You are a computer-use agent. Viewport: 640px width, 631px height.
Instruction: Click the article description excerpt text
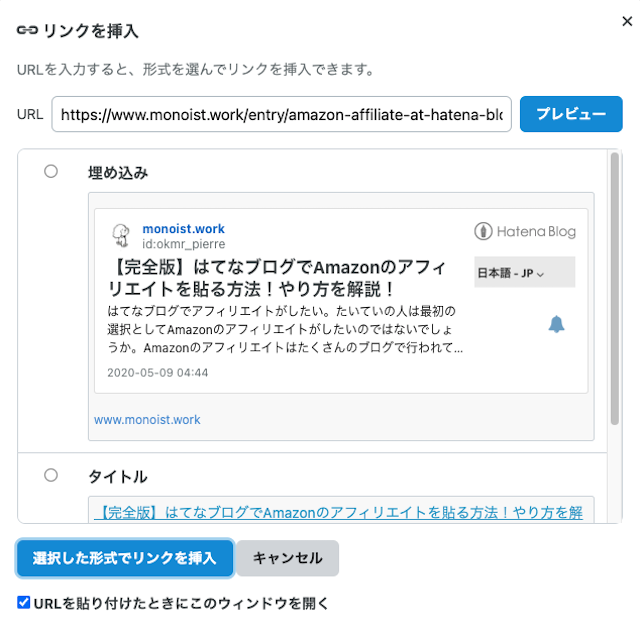pyautogui.click(x=285, y=329)
